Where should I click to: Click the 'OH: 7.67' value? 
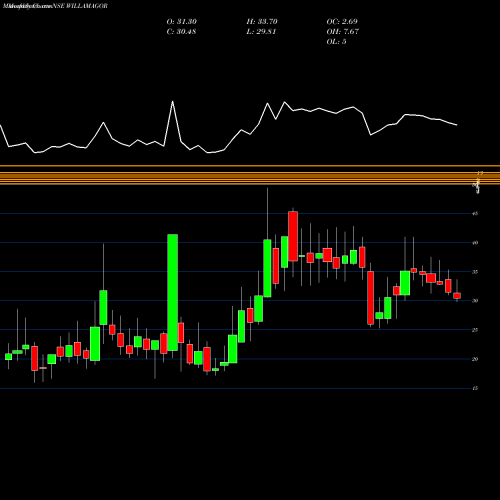click(343, 32)
